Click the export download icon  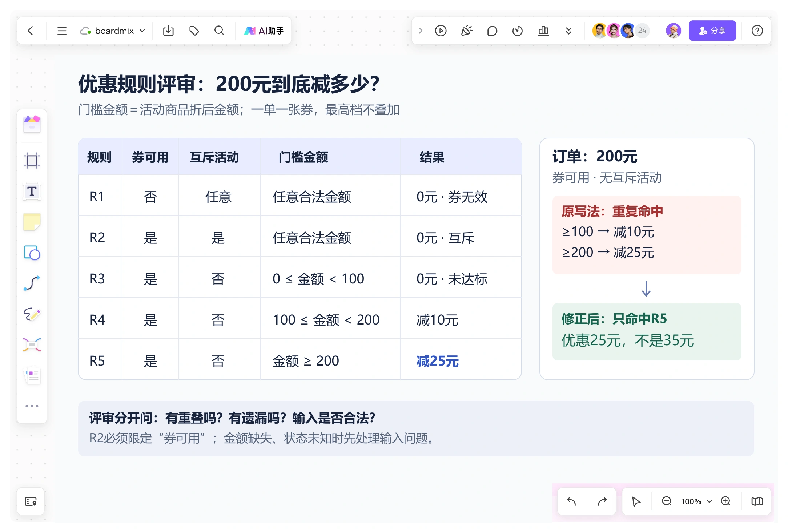click(168, 31)
